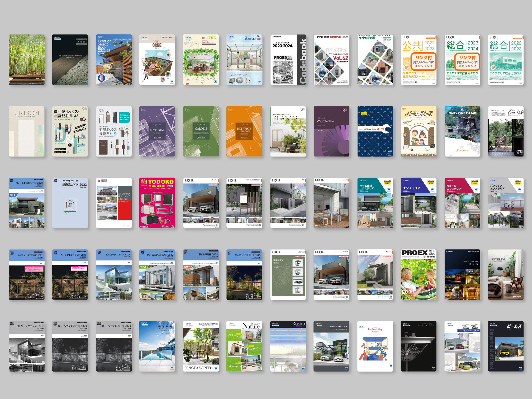Select the Nature catalog cover

[244, 346]
